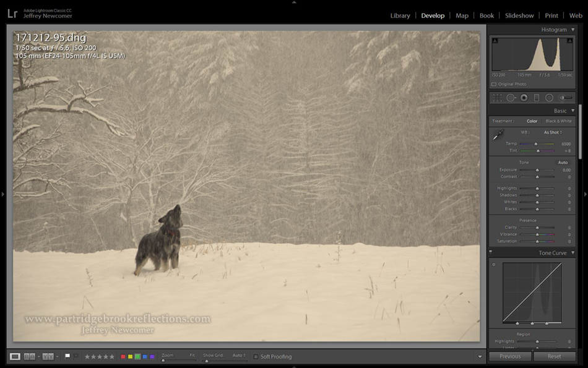Apply the green color label
This screenshot has width=588, height=368.
(x=137, y=357)
